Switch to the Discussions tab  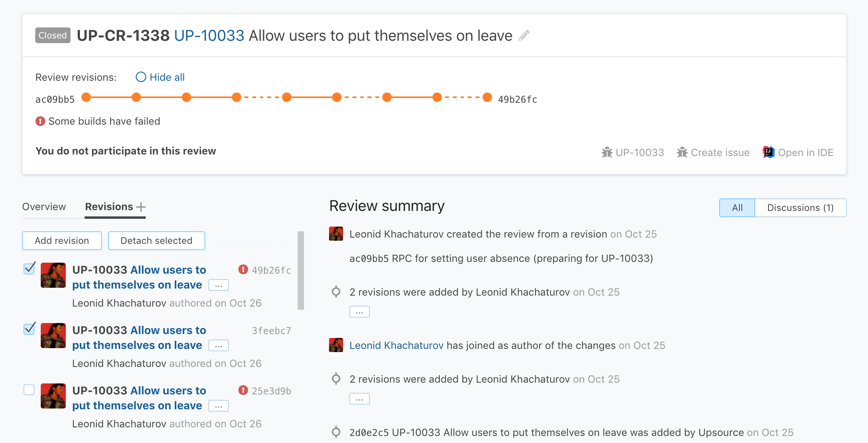pyautogui.click(x=800, y=207)
